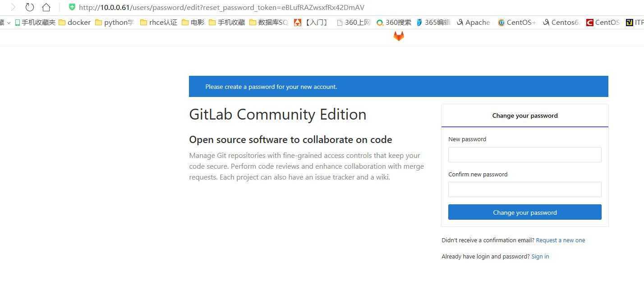Click the 'Please create a password' banner text

click(271, 87)
